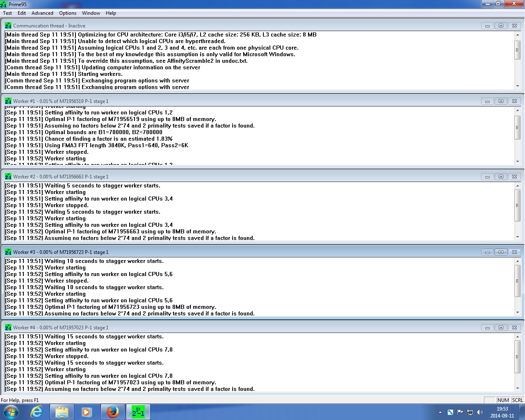Click the Worker #2 window icon

[x=8, y=176]
